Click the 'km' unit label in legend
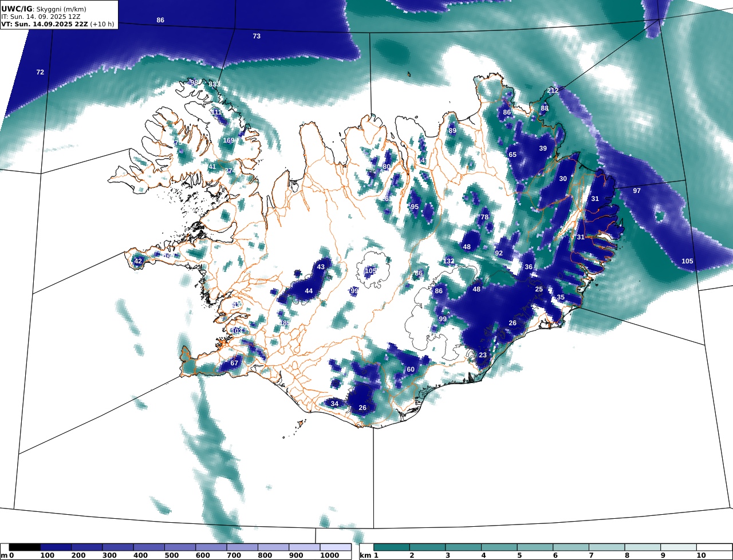 click(365, 556)
